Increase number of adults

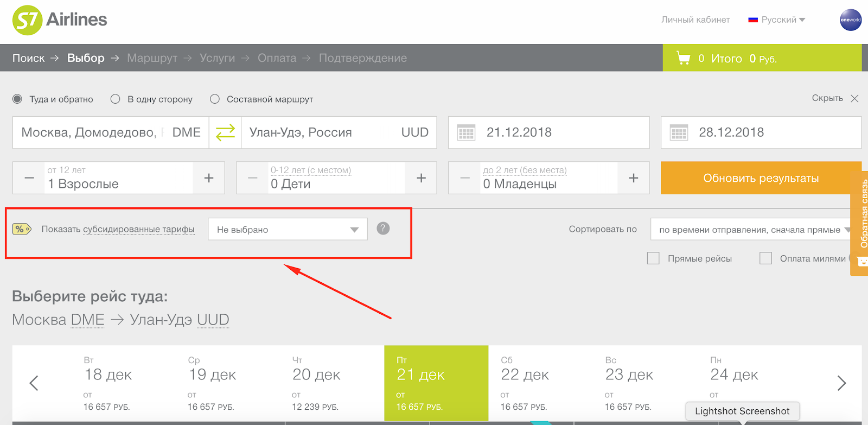tap(209, 178)
